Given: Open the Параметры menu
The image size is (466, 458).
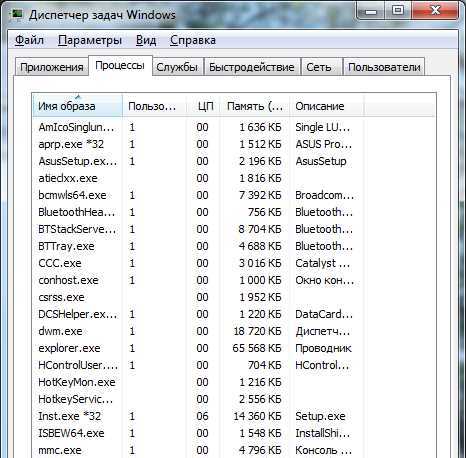Looking at the screenshot, I should (x=90, y=40).
